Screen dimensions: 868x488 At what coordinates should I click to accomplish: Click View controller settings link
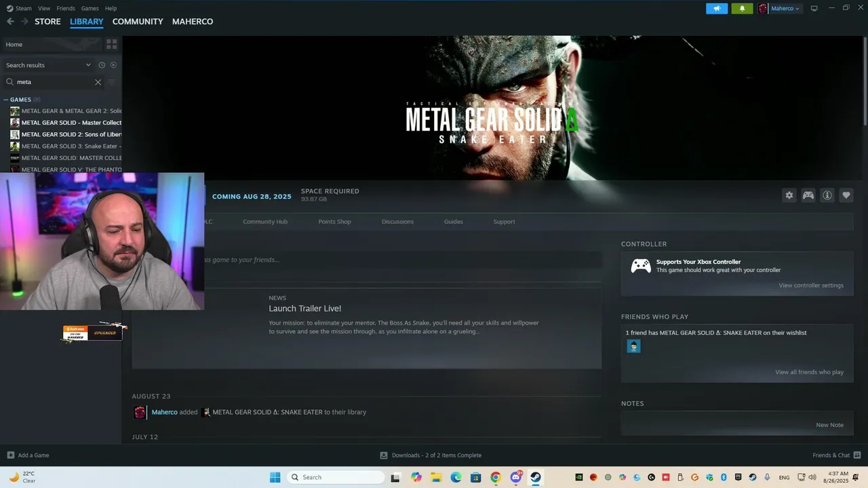[x=811, y=285]
